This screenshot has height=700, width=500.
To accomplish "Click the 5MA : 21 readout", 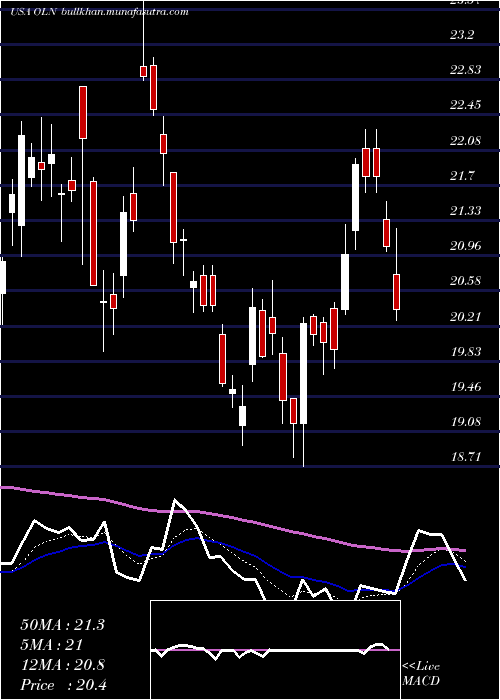I will [52, 645].
